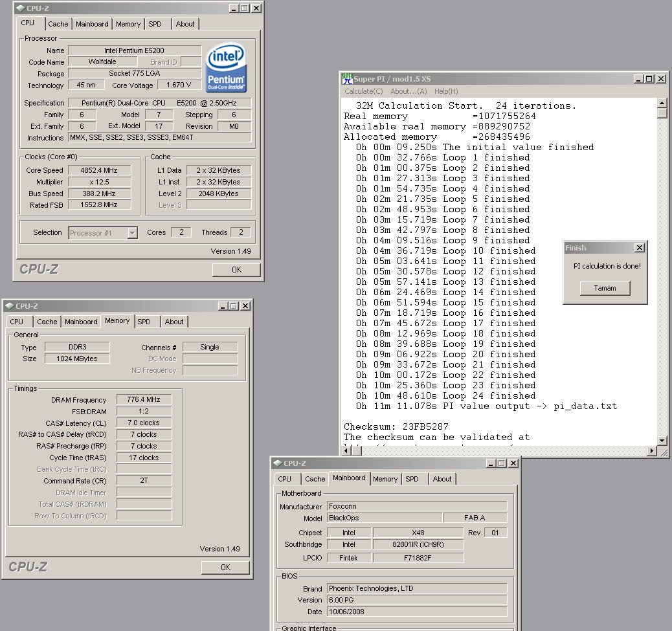This screenshot has width=672, height=631.
Task: Switch to the Cache tab in the Memory CPU-Z window
Action: [47, 322]
